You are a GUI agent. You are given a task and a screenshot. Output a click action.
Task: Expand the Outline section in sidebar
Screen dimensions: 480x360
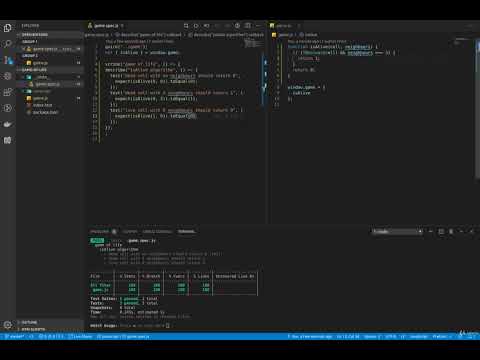(x=50, y=322)
